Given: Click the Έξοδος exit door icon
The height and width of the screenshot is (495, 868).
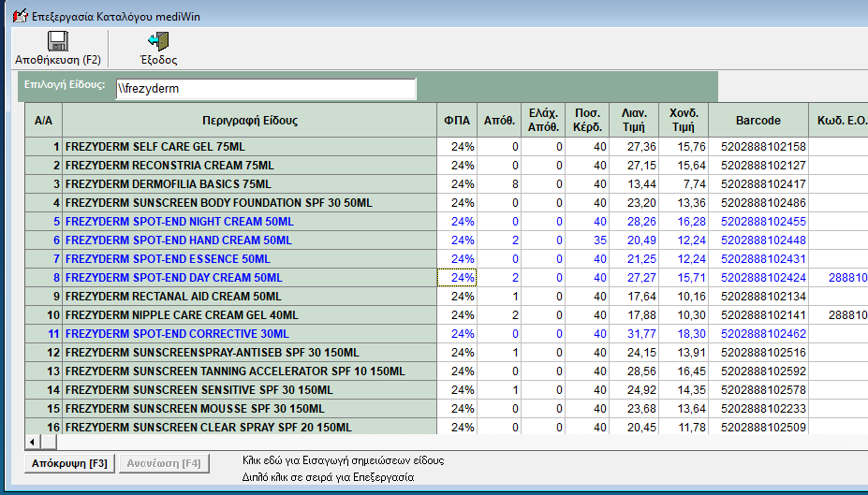Looking at the screenshot, I should coord(158,41).
